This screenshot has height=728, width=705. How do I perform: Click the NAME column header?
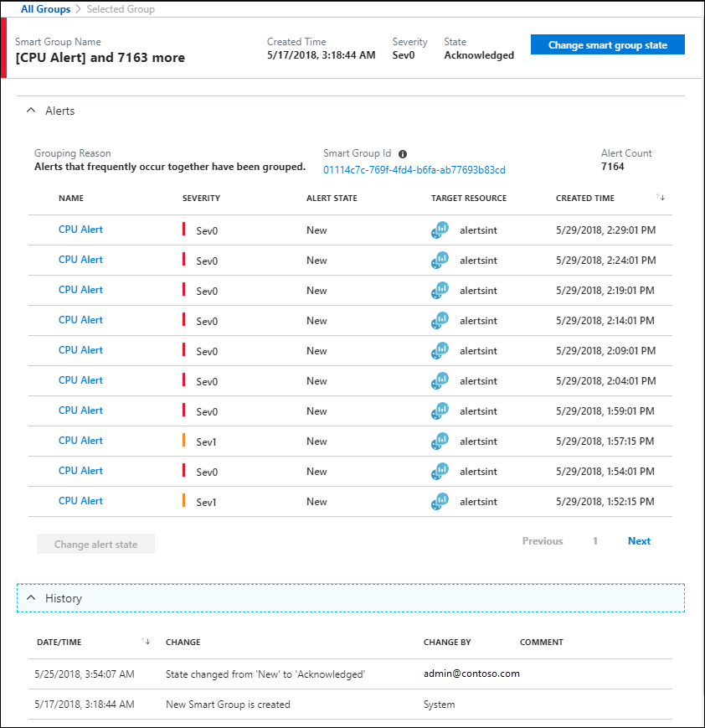click(x=71, y=199)
